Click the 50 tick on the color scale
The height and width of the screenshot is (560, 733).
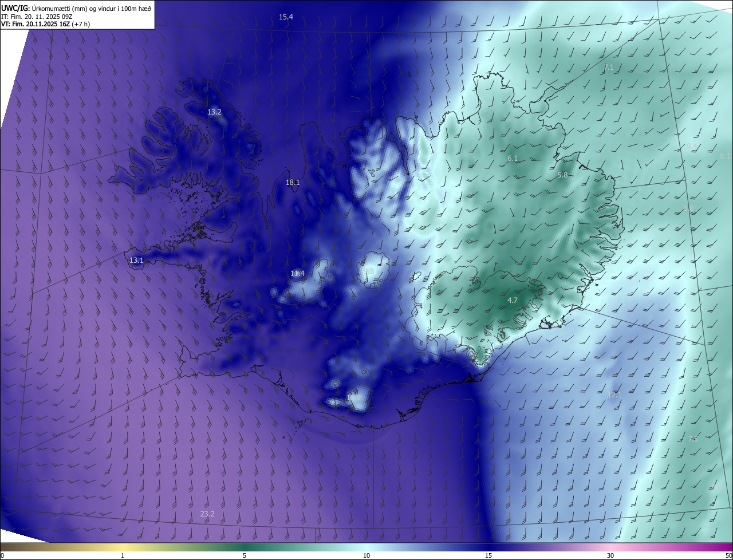pos(728,555)
